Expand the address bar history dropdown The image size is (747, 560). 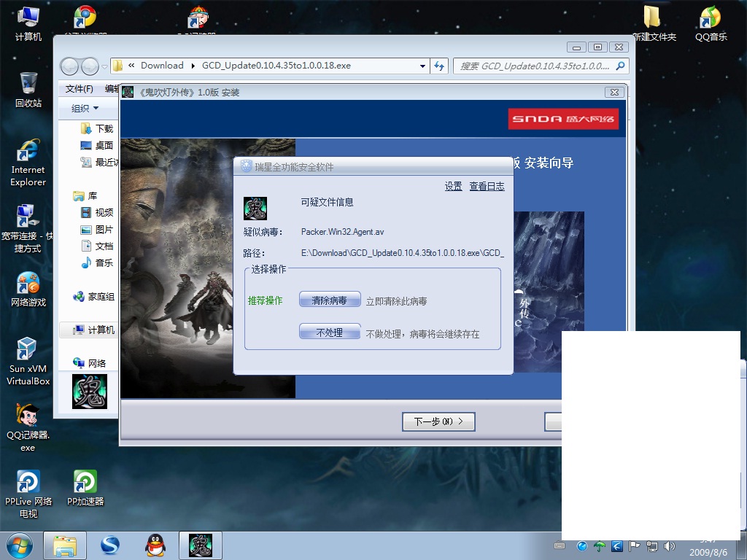point(422,66)
